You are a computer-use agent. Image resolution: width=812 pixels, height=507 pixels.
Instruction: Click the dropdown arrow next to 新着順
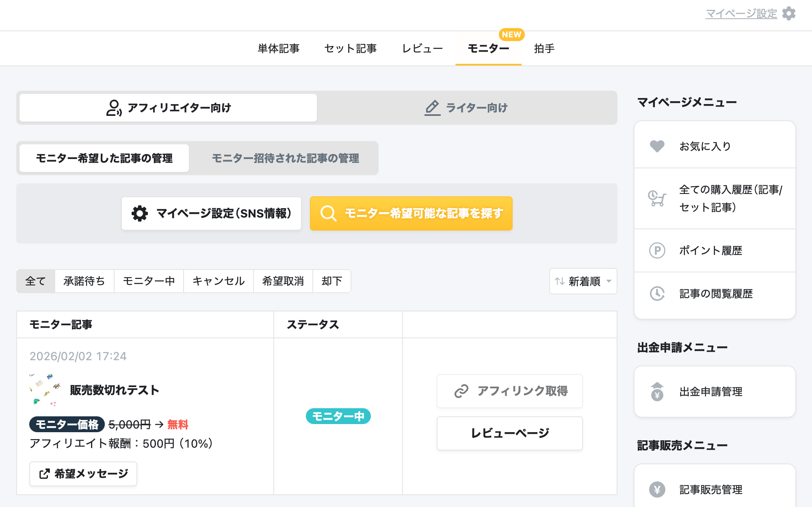point(609,281)
